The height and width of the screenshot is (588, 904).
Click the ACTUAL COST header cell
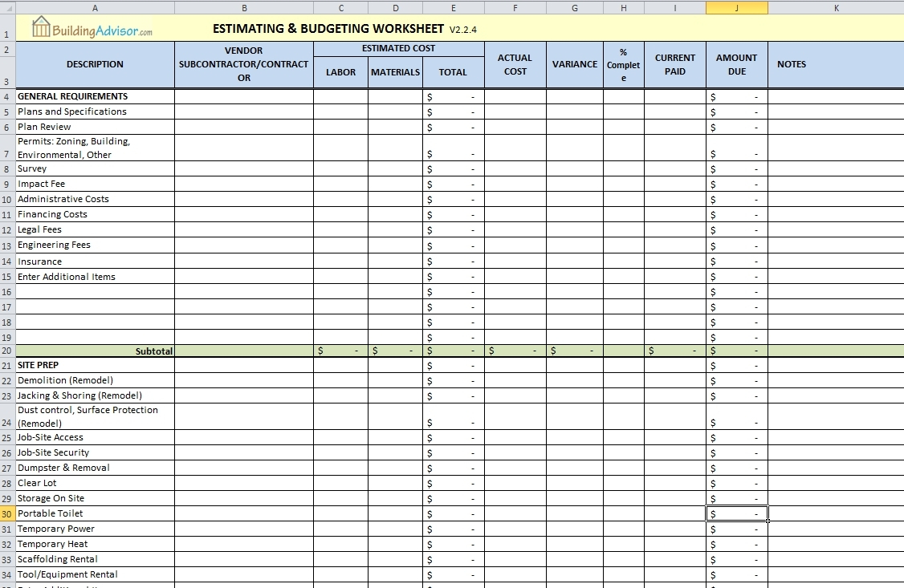click(x=515, y=64)
